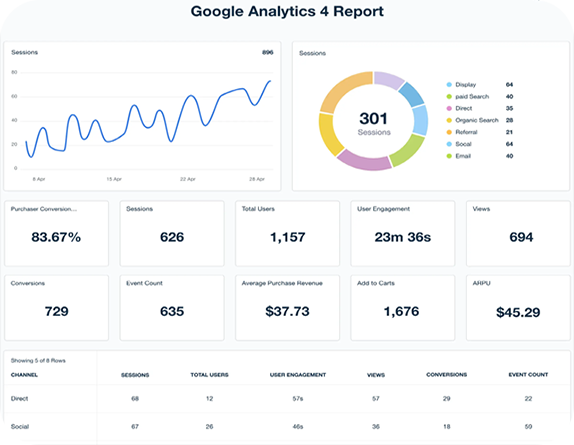Click Referral legend value 21
This screenshot has height=445, width=574.
tap(509, 132)
